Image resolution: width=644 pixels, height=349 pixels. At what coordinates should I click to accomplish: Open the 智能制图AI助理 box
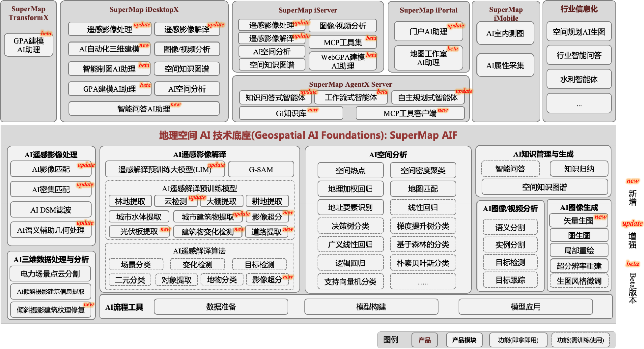click(x=109, y=69)
